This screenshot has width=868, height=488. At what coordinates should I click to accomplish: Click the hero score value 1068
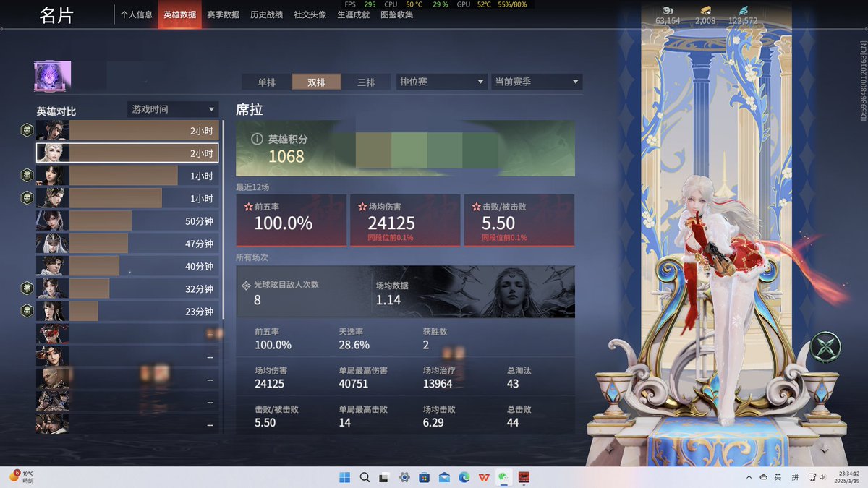286,156
